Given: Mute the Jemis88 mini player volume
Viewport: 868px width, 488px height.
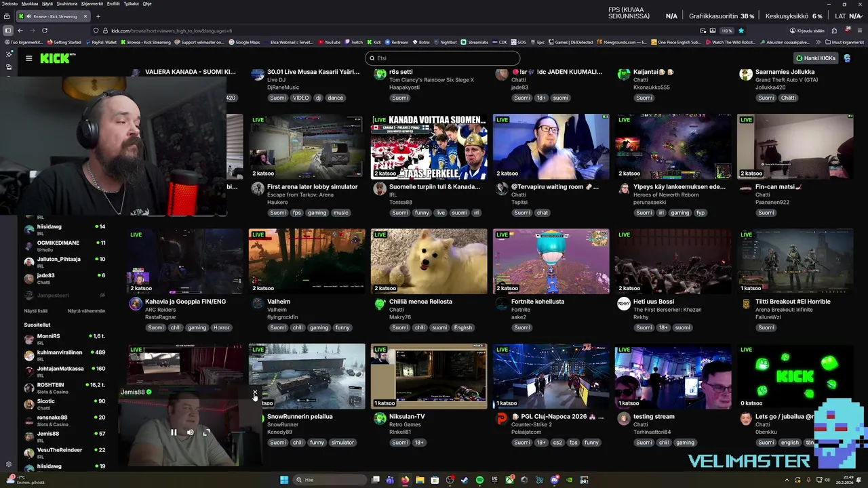Looking at the screenshot, I should pyautogui.click(x=190, y=432).
